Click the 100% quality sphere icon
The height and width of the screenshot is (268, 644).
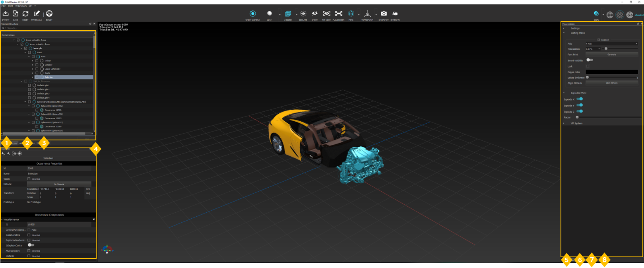[596, 14]
